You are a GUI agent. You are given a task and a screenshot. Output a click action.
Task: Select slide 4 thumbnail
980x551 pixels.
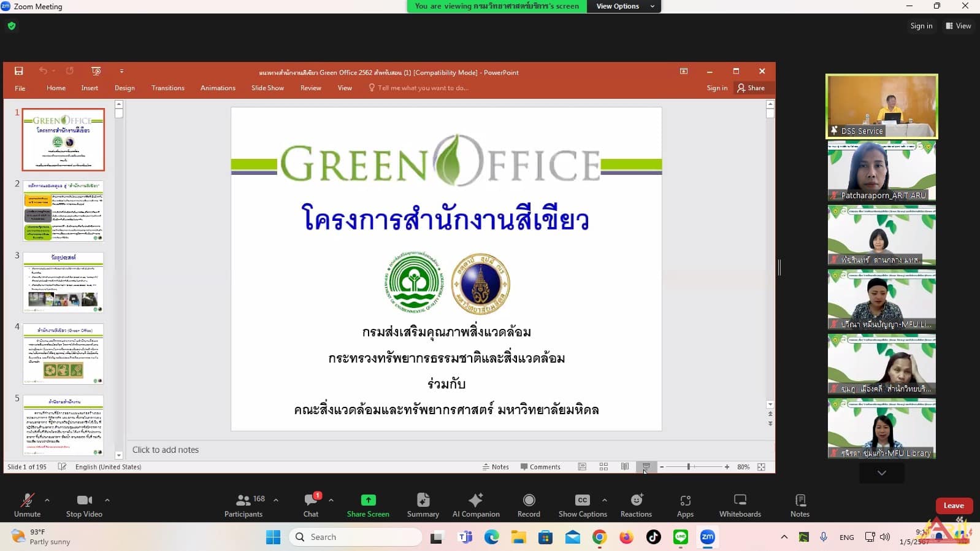[63, 354]
